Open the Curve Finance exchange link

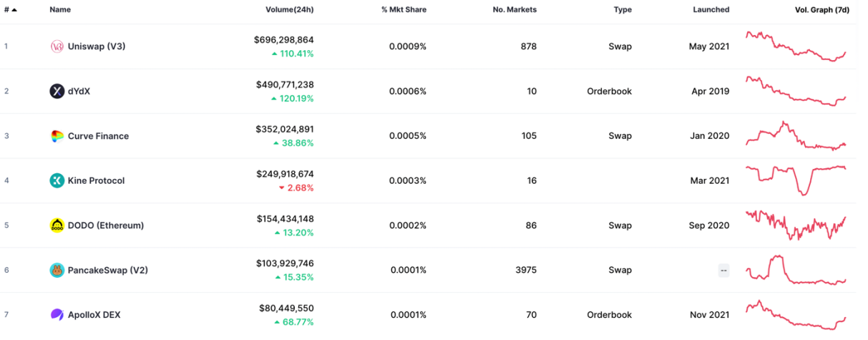98,136
